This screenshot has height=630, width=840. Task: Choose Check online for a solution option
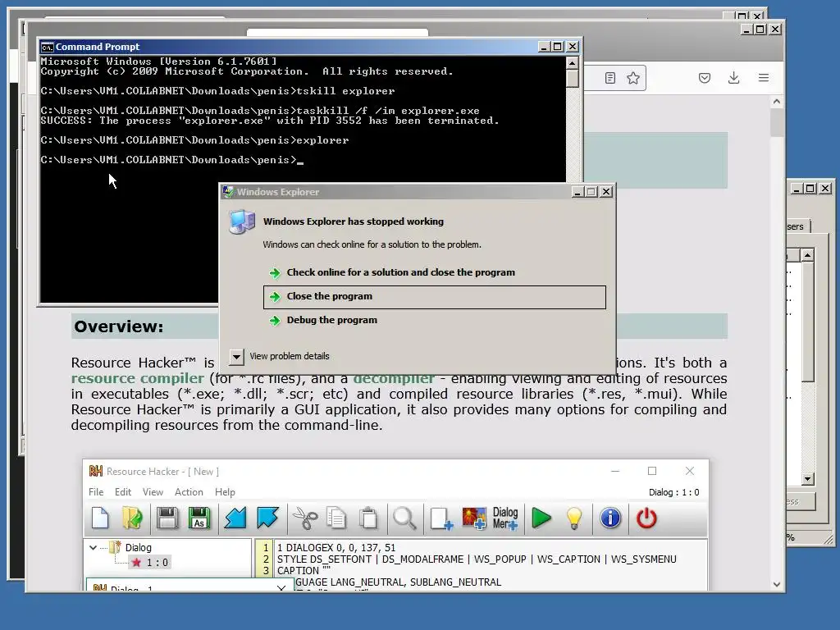point(400,272)
